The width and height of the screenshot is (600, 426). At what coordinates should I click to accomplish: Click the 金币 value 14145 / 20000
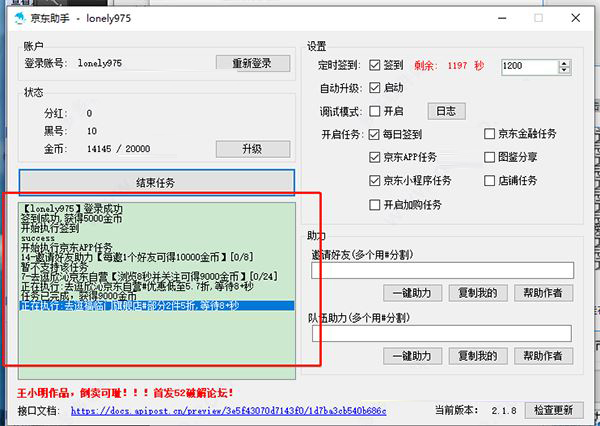click(x=119, y=149)
